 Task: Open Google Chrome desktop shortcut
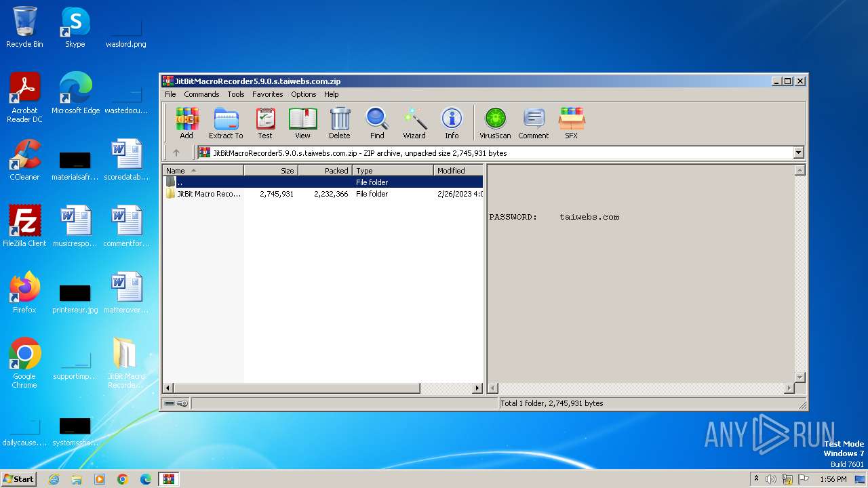(24, 363)
